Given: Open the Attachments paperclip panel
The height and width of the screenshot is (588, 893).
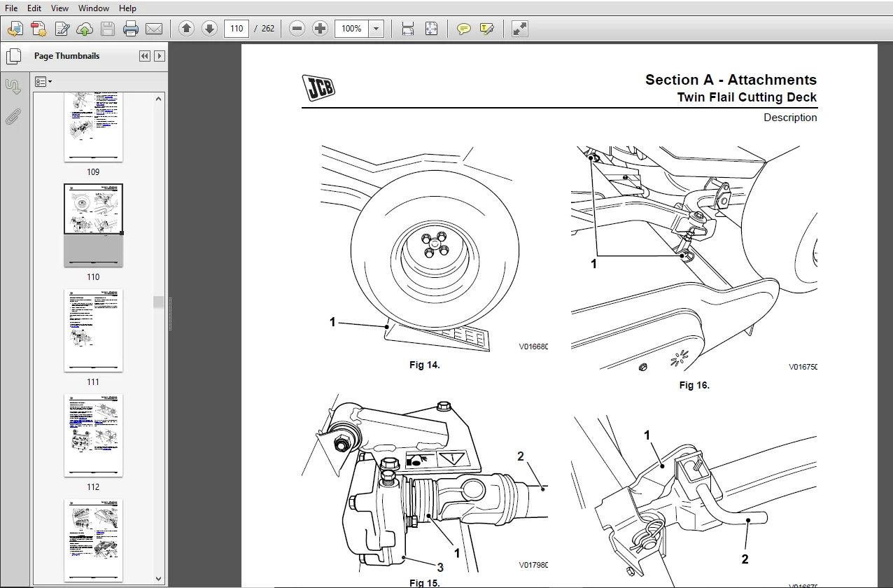Looking at the screenshot, I should click(x=13, y=116).
